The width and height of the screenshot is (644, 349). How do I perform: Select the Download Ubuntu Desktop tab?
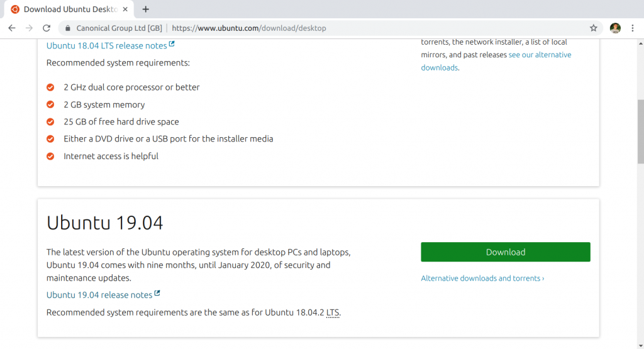pos(69,9)
